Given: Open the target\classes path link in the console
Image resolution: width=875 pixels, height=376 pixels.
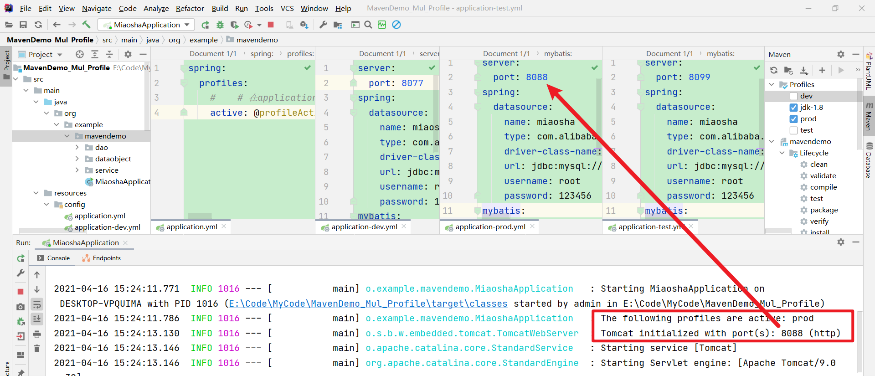Looking at the screenshot, I should click(x=368, y=303).
